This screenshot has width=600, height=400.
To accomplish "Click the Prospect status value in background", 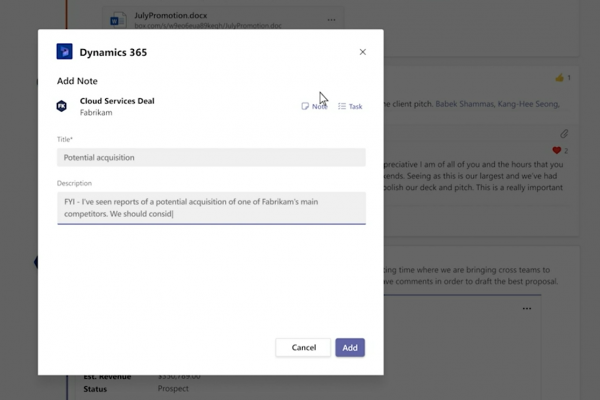I will tap(173, 389).
